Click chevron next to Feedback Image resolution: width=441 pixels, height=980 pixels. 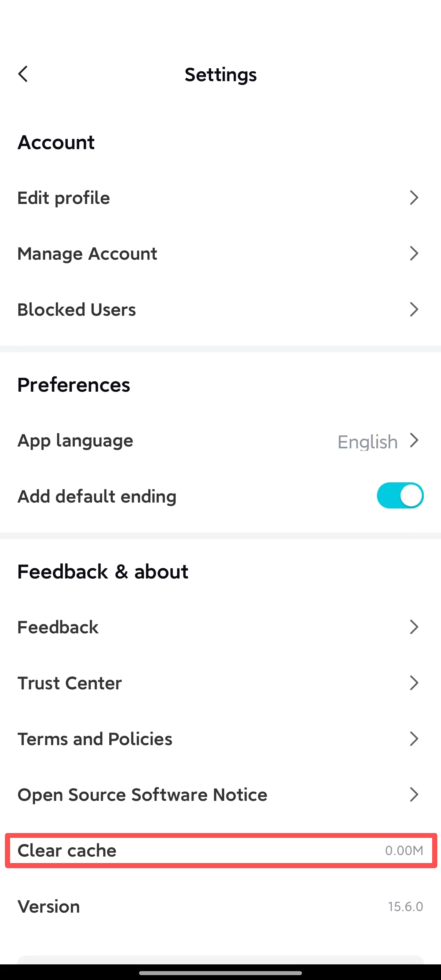point(414,627)
